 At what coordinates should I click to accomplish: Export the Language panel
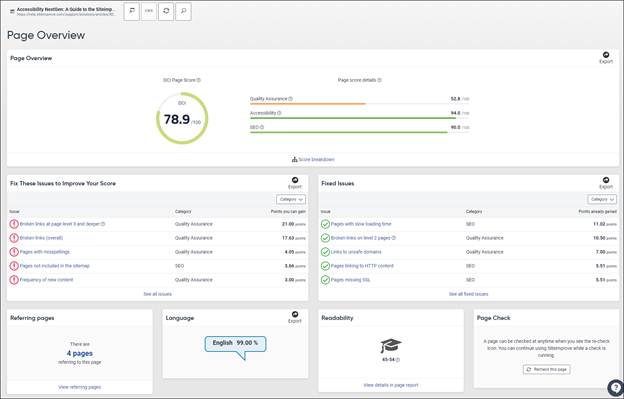point(294,317)
